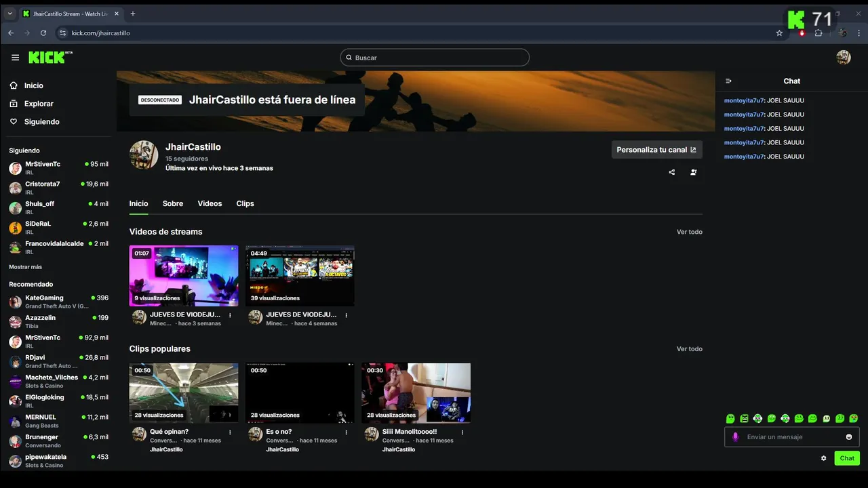Open KateGaming recommended channel
This screenshot has width=868, height=488.
tap(58, 302)
